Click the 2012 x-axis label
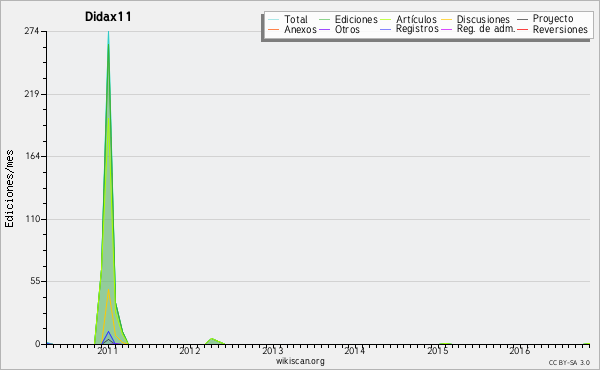Image resolution: width=600 pixels, height=370 pixels. pos(190,350)
